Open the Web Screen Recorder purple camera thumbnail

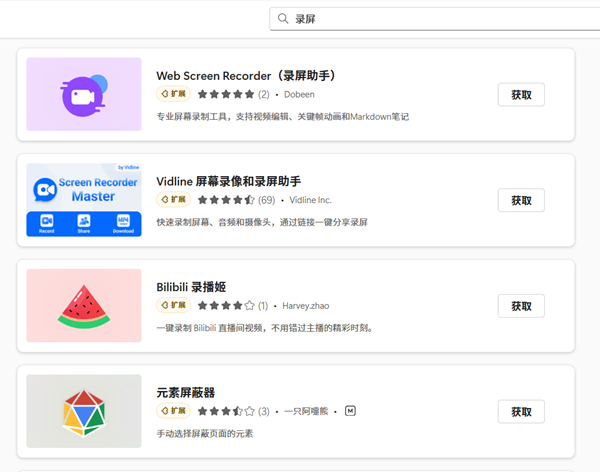[x=84, y=94]
